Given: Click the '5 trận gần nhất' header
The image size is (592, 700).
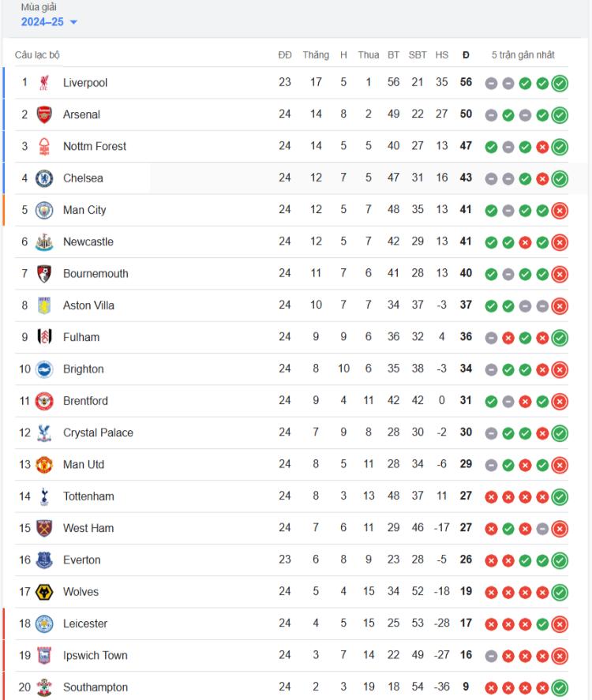Looking at the screenshot, I should click(523, 55).
